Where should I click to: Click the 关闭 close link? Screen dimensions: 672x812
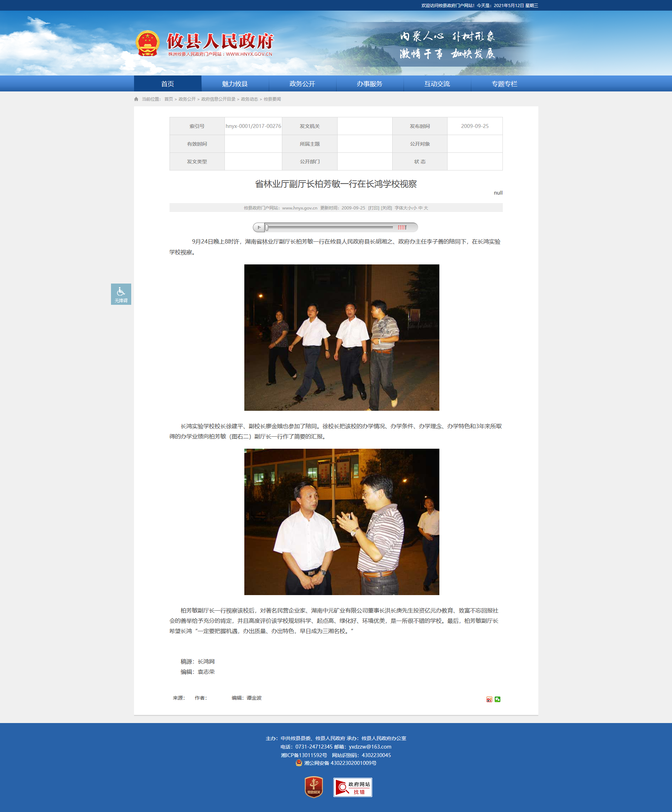pyautogui.click(x=386, y=208)
